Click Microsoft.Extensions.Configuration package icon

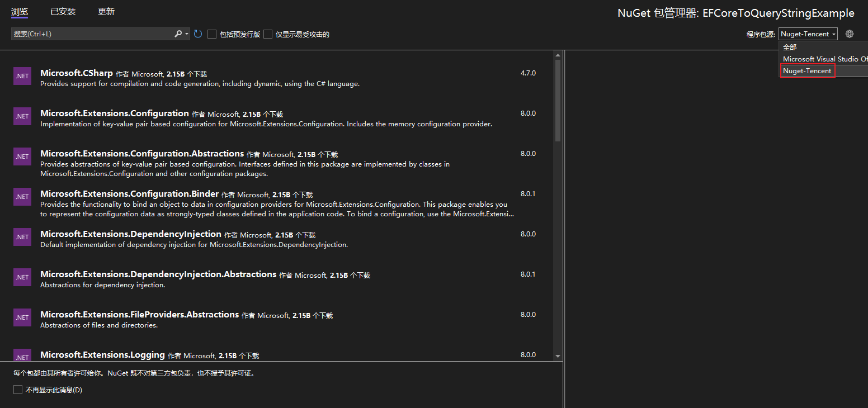(x=22, y=116)
